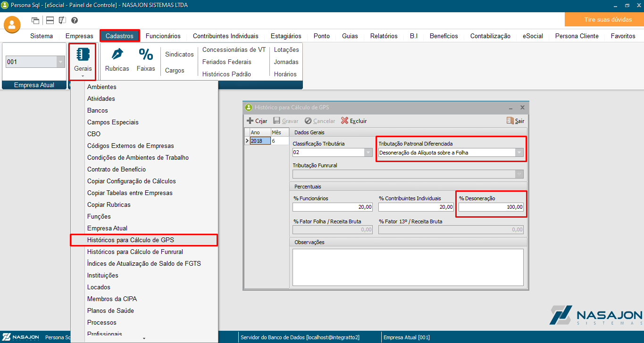Screen dimensions: 644x343
Task: Open the Tributação Patronal Diferenciada dropdown
Action: pos(519,153)
